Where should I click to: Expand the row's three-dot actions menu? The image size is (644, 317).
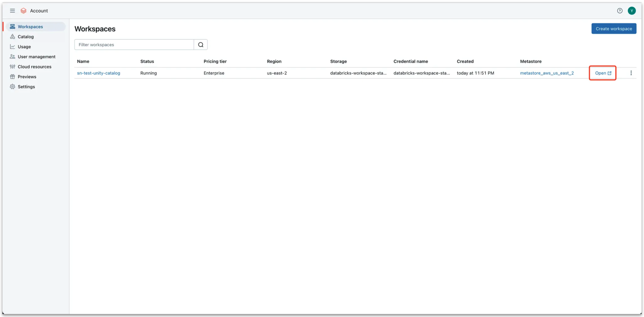pos(631,73)
